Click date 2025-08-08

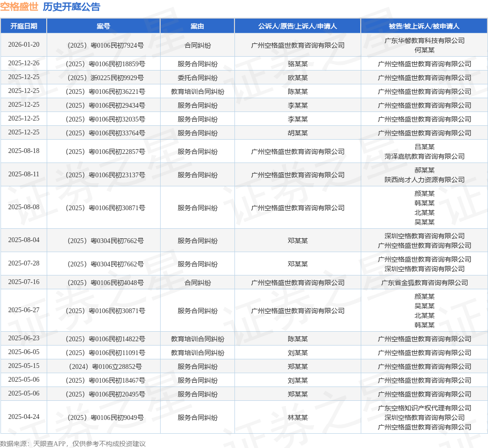(x=24, y=207)
